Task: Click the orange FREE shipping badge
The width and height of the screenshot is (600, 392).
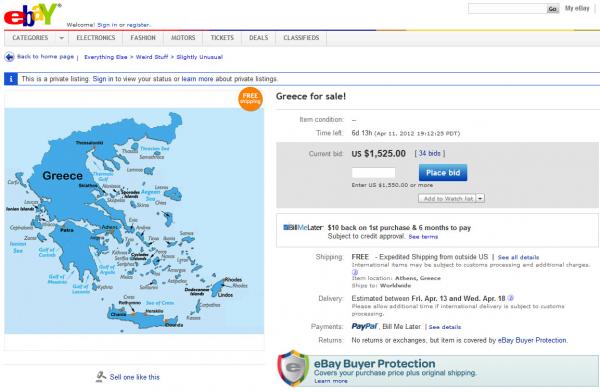Action: (250, 99)
